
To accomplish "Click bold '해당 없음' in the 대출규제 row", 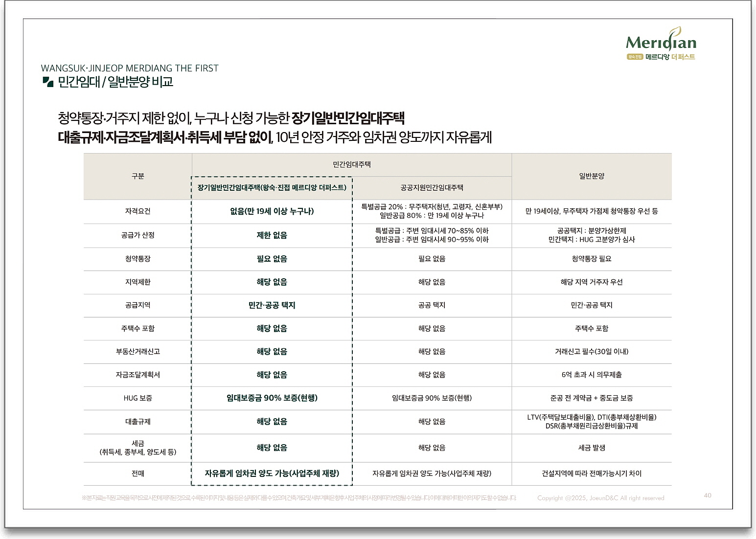I will 272,422.
